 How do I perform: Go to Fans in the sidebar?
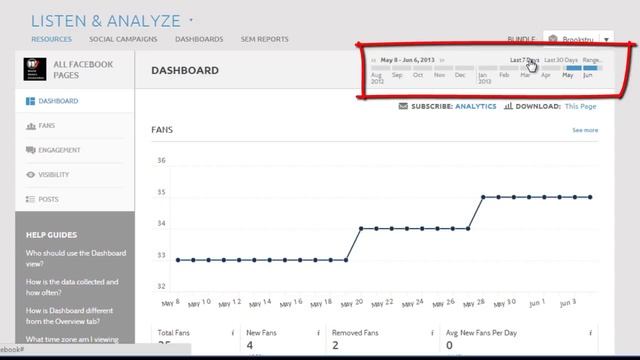point(47,126)
